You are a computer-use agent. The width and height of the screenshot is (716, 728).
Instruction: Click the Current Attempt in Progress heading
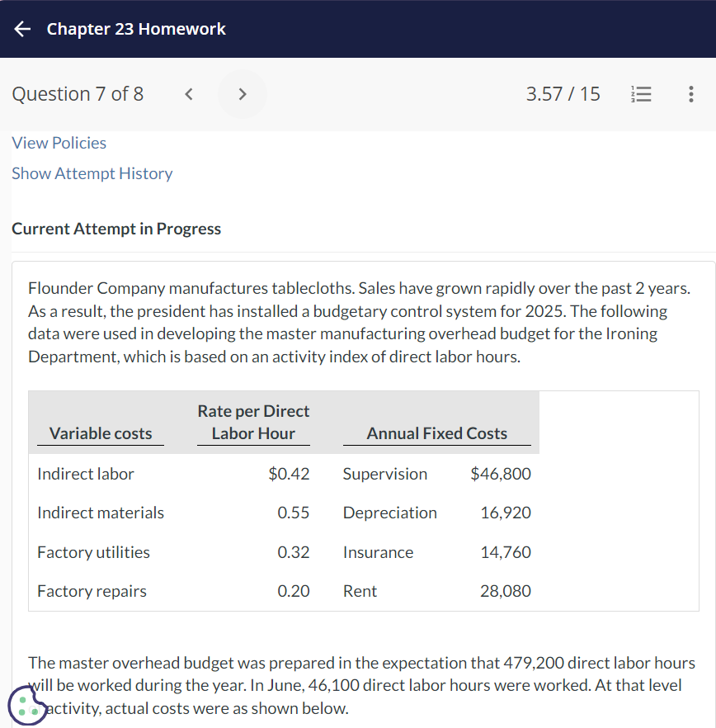[x=116, y=229]
